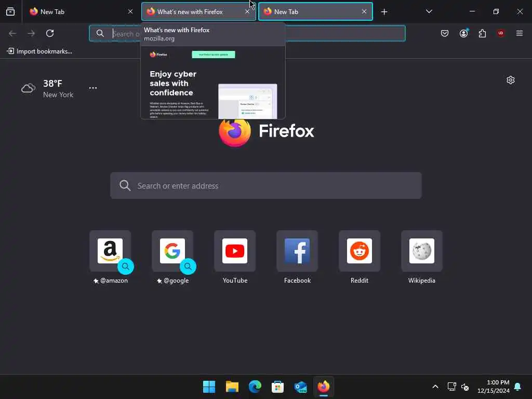Open the YouTube shortcut tile
Image resolution: width=532 pixels, height=399 pixels.
235,251
